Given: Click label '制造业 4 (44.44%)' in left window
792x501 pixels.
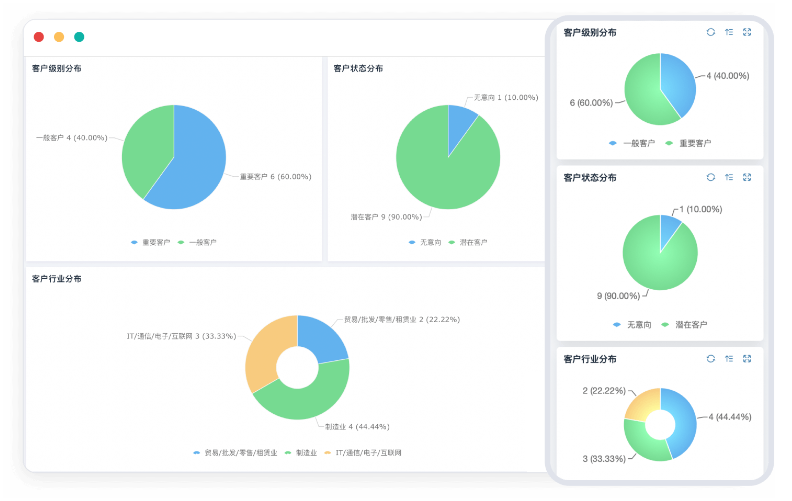Looking at the screenshot, I should coord(357,427).
